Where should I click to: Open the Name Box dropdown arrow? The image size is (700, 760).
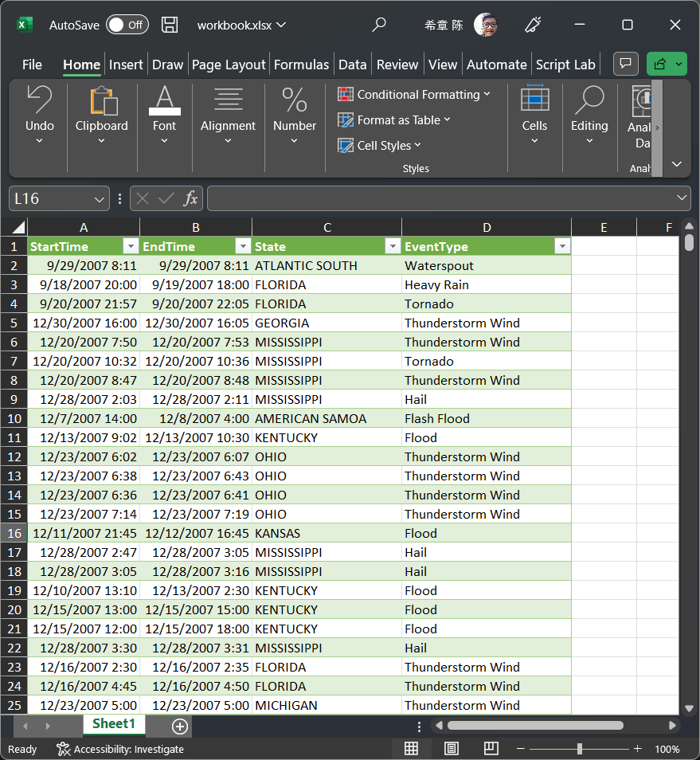(x=100, y=199)
